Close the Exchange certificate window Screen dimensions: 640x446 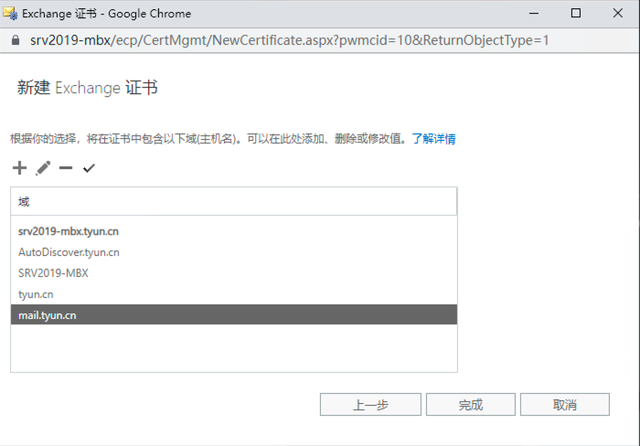pyautogui.click(x=618, y=13)
